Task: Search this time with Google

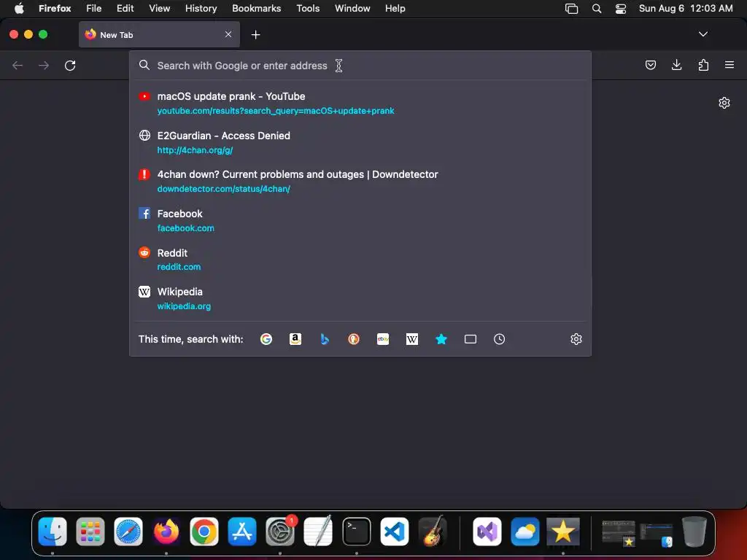Action: click(x=266, y=339)
